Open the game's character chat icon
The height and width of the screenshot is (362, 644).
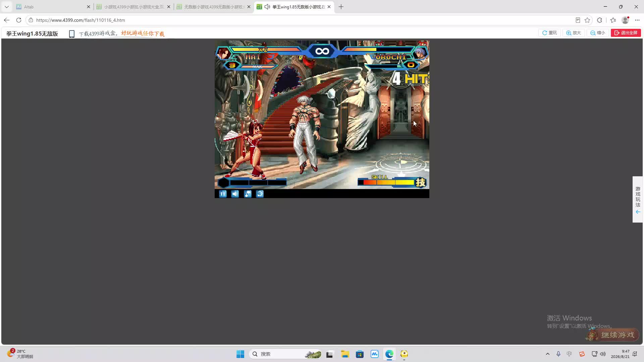[248, 194]
